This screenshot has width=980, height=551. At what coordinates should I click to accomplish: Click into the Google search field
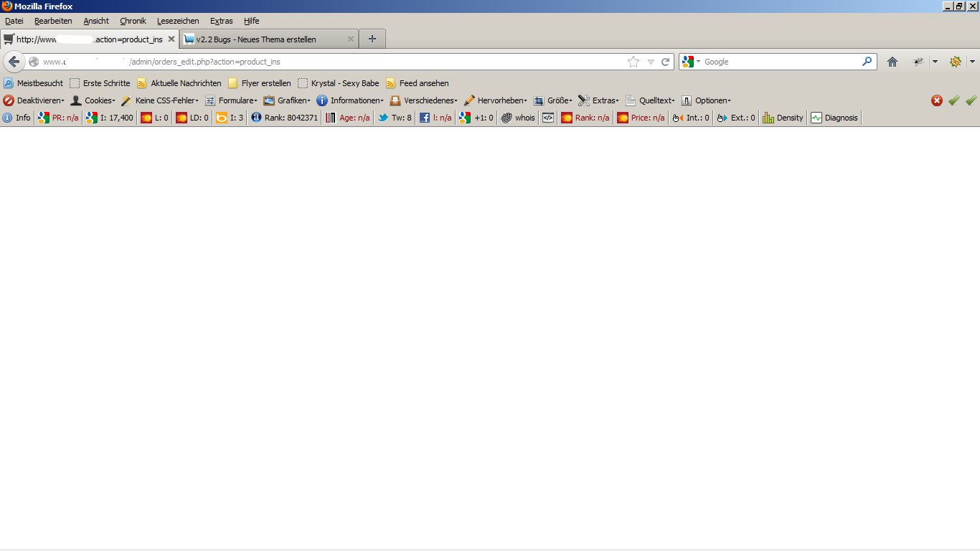781,62
